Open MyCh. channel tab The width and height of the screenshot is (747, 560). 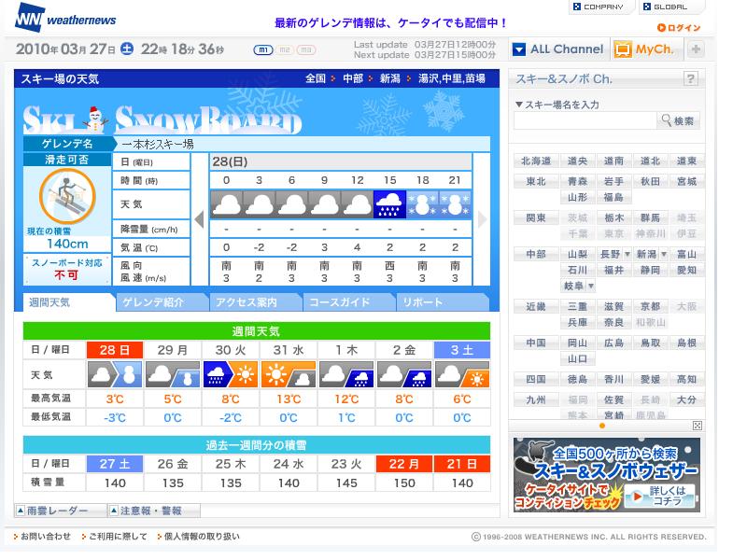pyautogui.click(x=645, y=49)
